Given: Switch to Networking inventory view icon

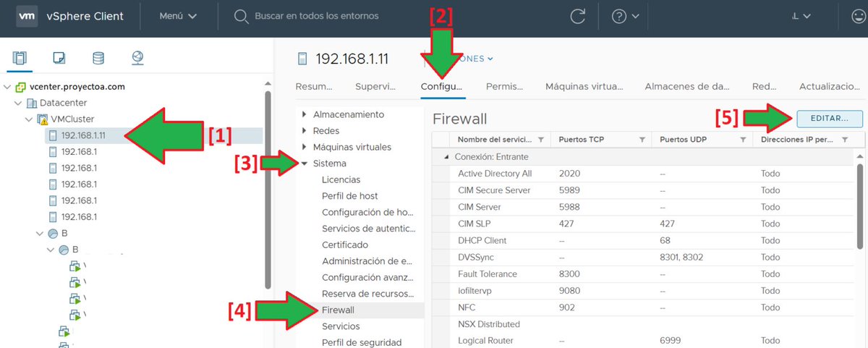Looking at the screenshot, I should click(137, 58).
